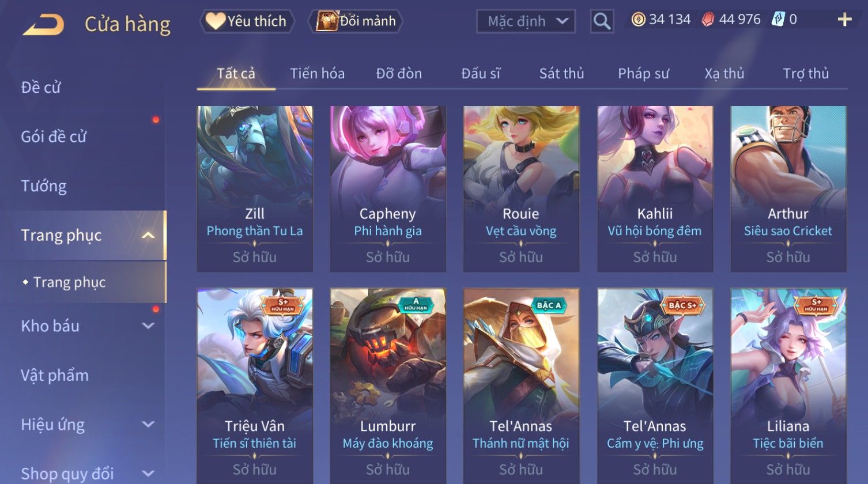Click the gold coin currency icon

[638, 20]
